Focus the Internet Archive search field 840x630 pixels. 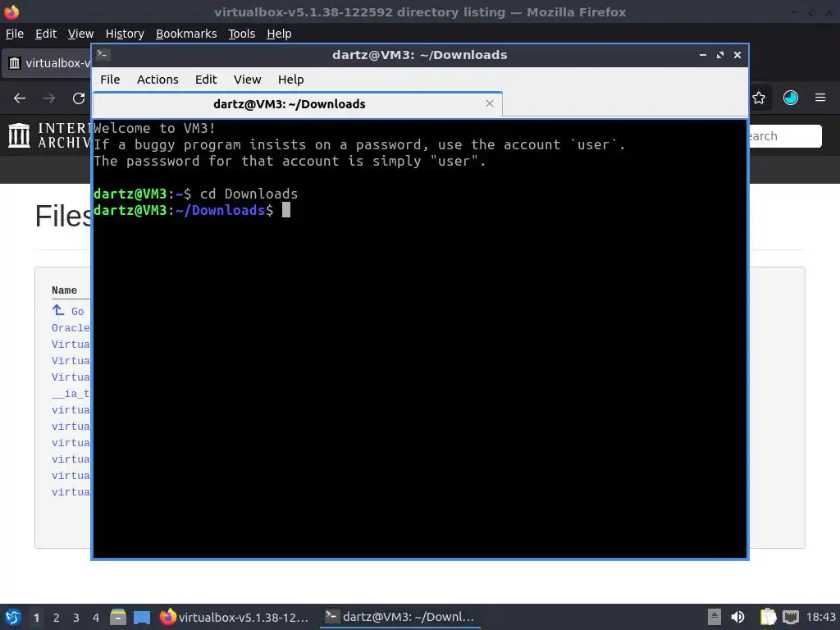(785, 136)
